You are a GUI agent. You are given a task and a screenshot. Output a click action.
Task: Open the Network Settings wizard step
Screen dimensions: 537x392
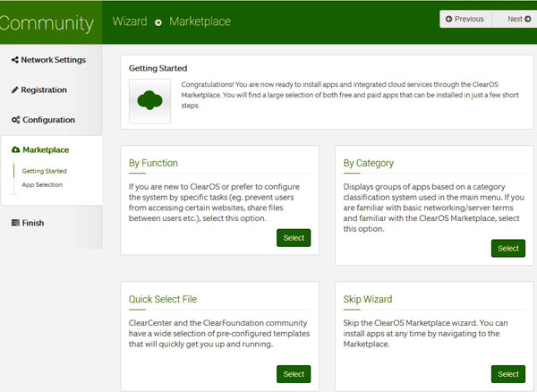pos(51,60)
